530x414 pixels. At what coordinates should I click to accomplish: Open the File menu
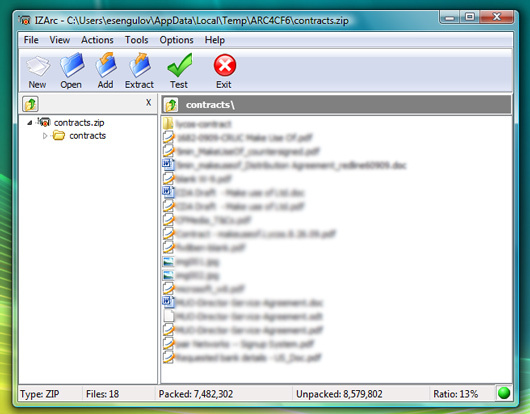pos(31,40)
